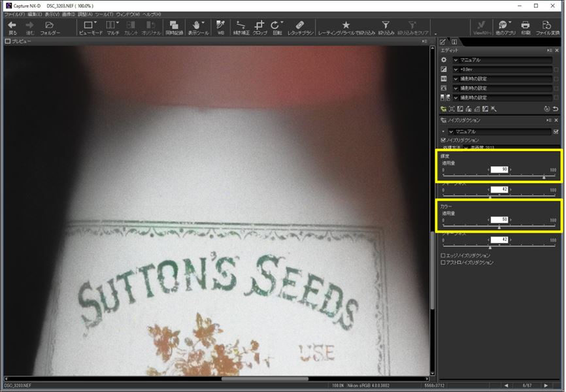
Task: Click the reset-to-original circular icon in Edit panel
Action: 546,109
